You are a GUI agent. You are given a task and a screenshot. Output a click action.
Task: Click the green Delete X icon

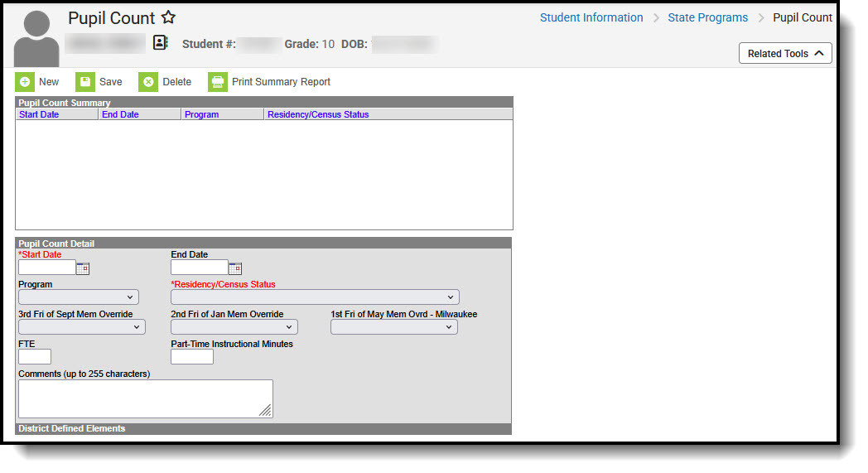(x=148, y=82)
